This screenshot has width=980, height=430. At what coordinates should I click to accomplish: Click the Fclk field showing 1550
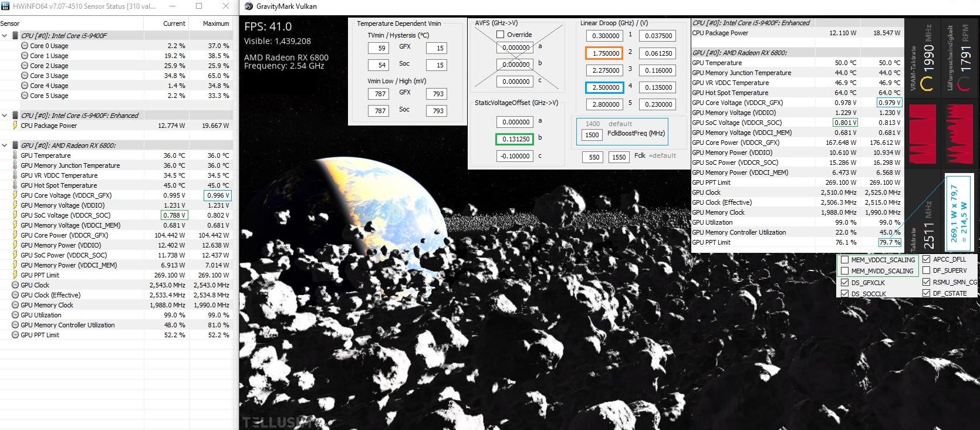[619, 157]
